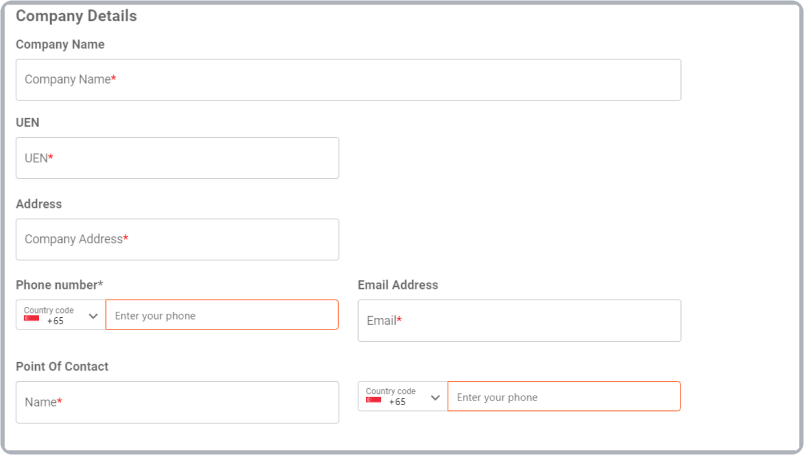Screen dimensions: 804x455
Task: Click the 'Phone number*' label
Action: pos(59,285)
